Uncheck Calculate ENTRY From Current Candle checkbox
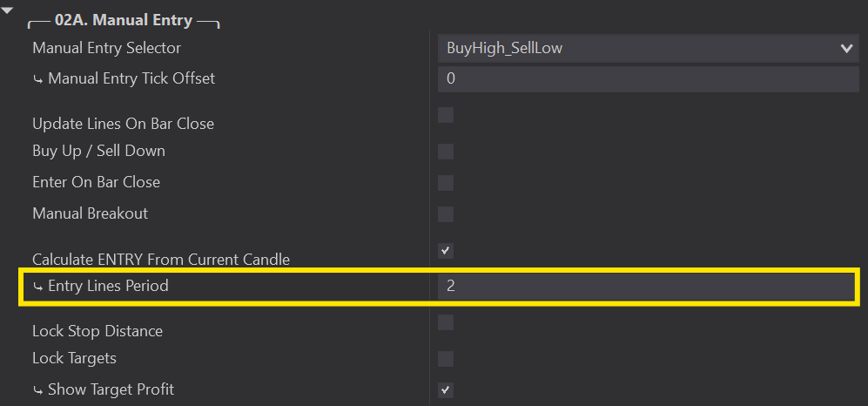 pos(446,251)
